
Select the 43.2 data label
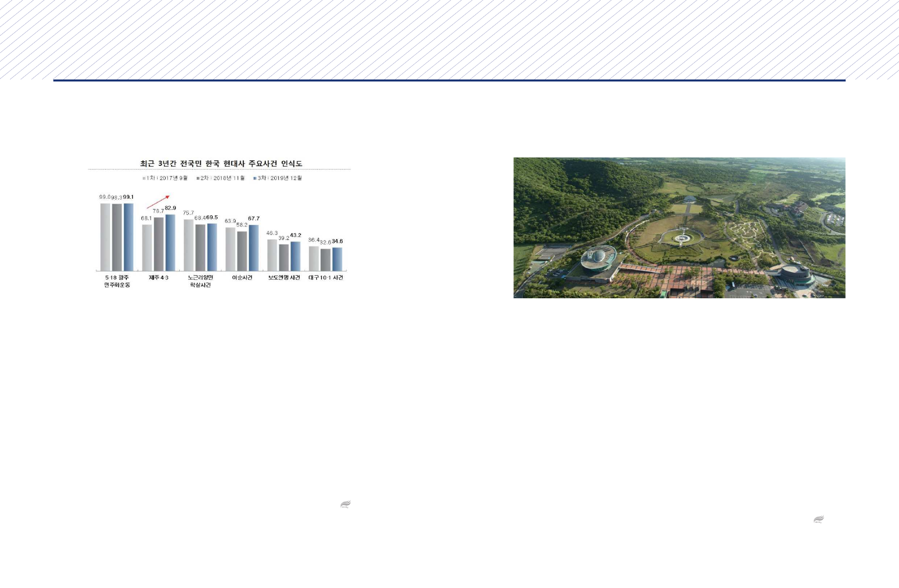[295, 235]
